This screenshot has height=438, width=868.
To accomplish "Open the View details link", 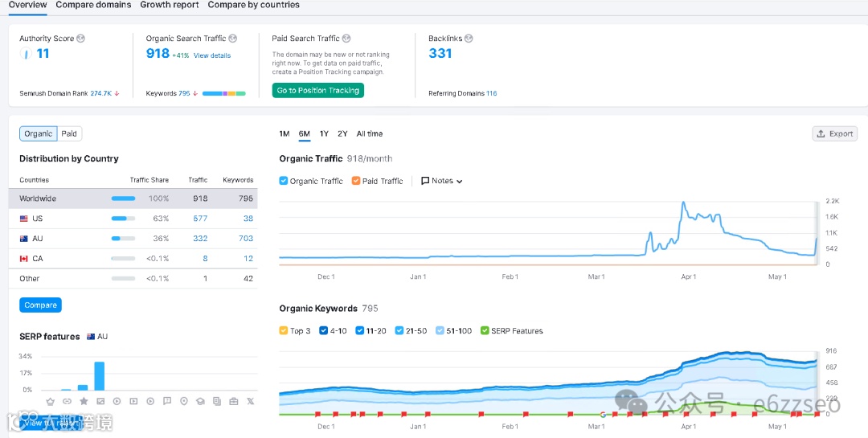I will (x=212, y=55).
